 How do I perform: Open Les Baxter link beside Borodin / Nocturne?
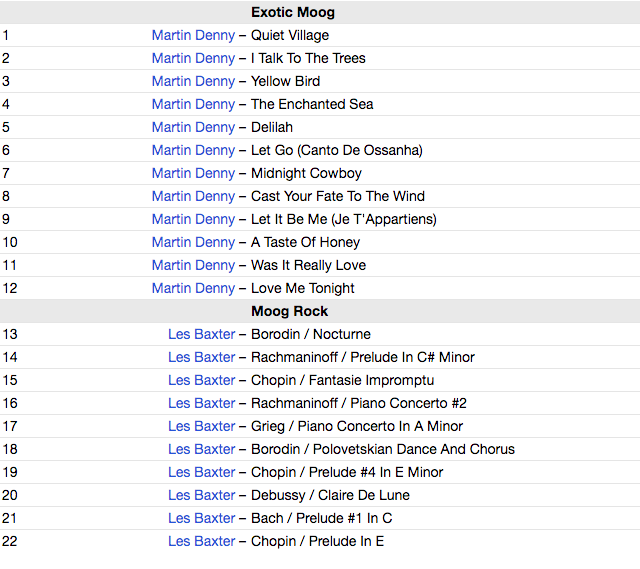click(201, 334)
